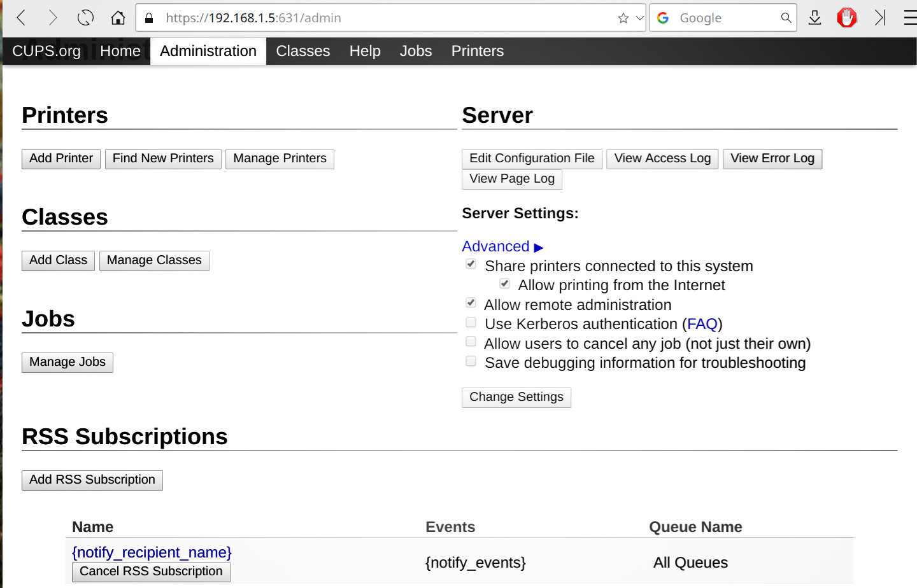Open the browser home page icon
Image resolution: width=917 pixels, height=588 pixels.
(x=118, y=18)
